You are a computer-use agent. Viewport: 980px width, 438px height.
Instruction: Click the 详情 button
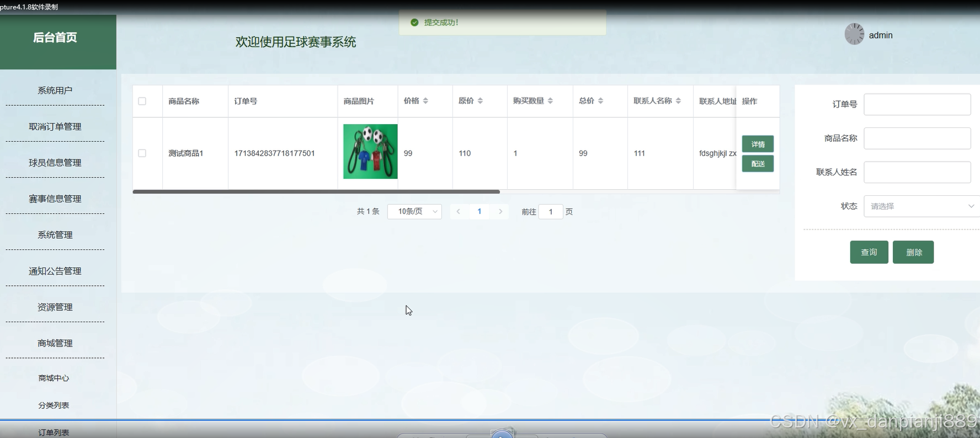point(758,144)
